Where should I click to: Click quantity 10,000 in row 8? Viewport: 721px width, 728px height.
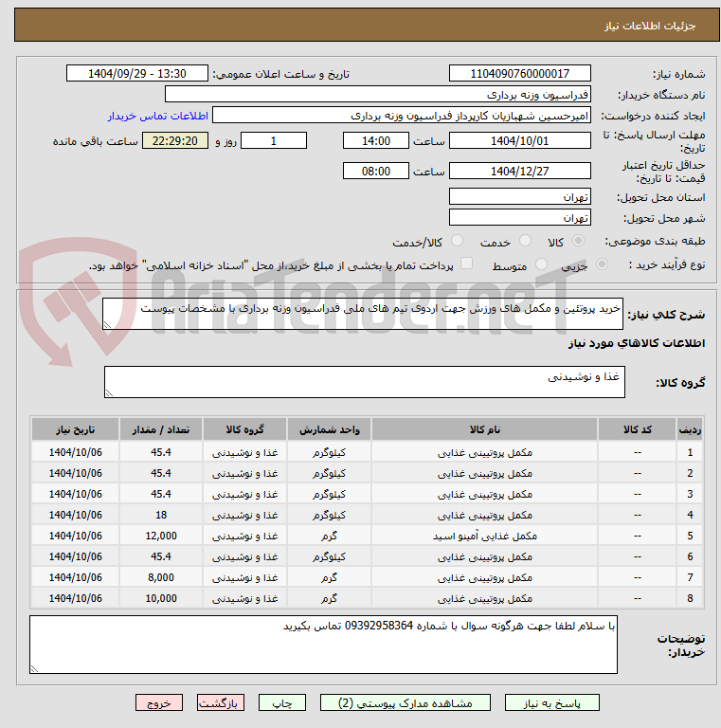tap(161, 598)
